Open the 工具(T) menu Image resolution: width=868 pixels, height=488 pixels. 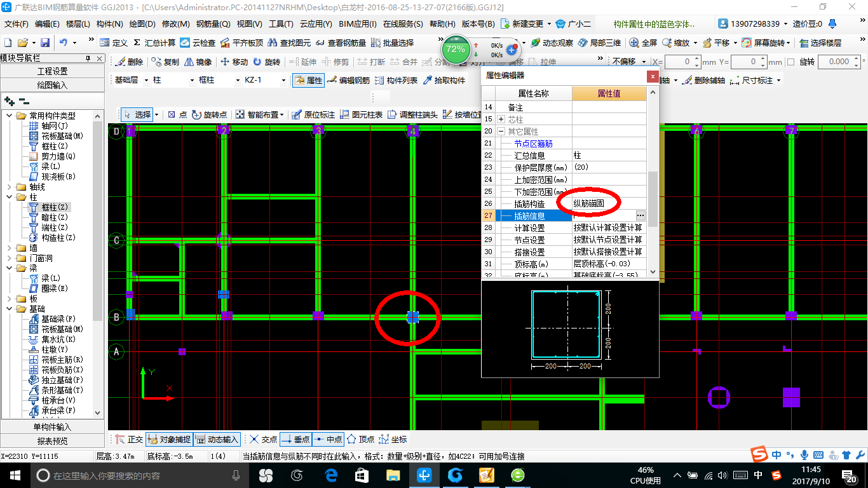tap(281, 24)
